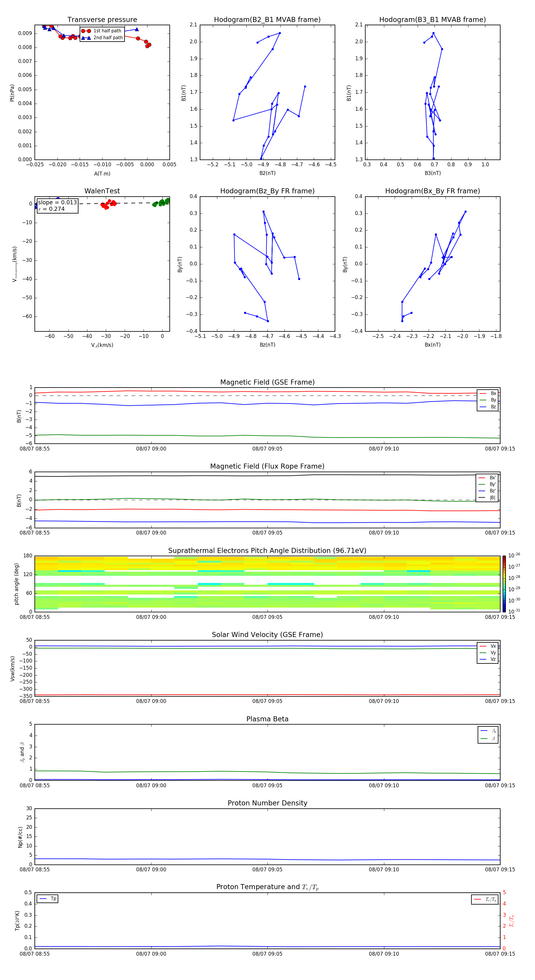Viewport: 535px width, 980px height.
Task: Click the 'Vz' entry in velocity legend
Action: click(488, 659)
